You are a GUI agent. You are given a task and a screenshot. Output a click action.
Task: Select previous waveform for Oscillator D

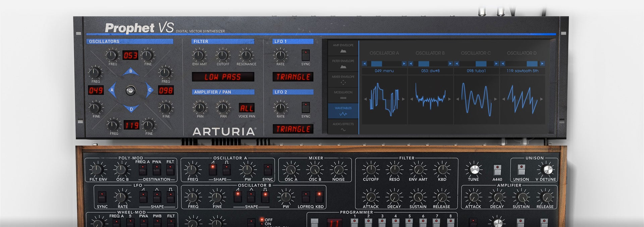pos(503,99)
